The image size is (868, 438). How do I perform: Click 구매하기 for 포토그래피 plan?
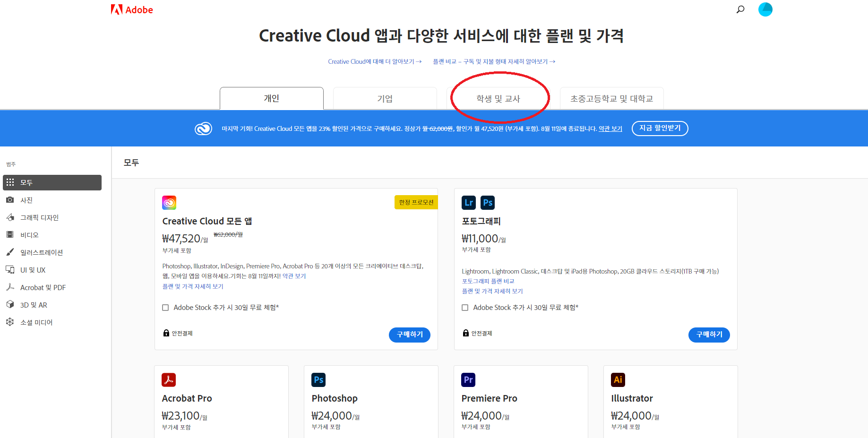(x=709, y=335)
